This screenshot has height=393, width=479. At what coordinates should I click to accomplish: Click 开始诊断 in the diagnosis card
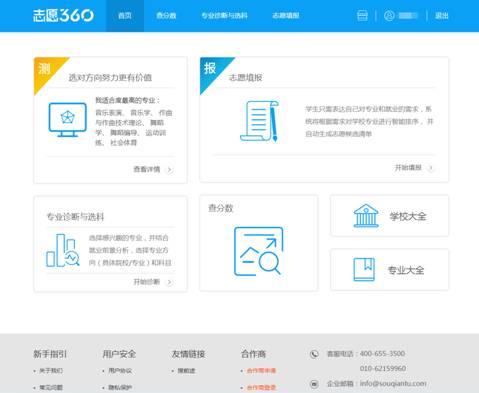[x=147, y=282]
